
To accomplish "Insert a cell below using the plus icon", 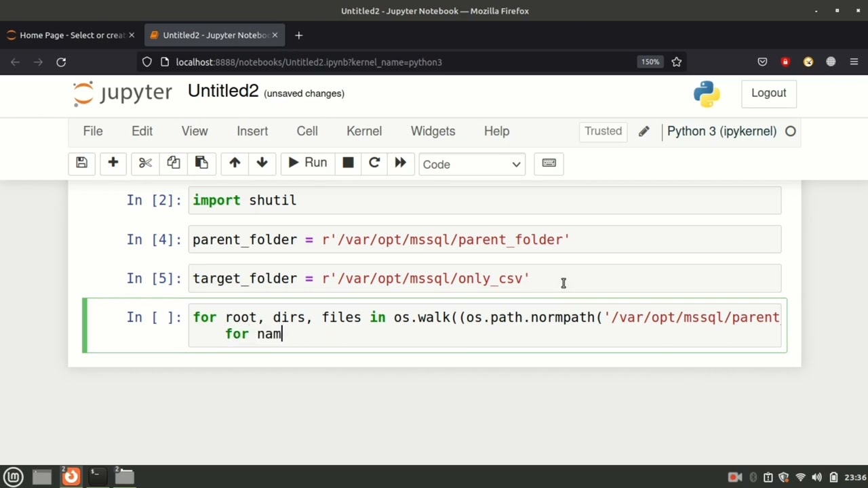I will pyautogui.click(x=113, y=163).
